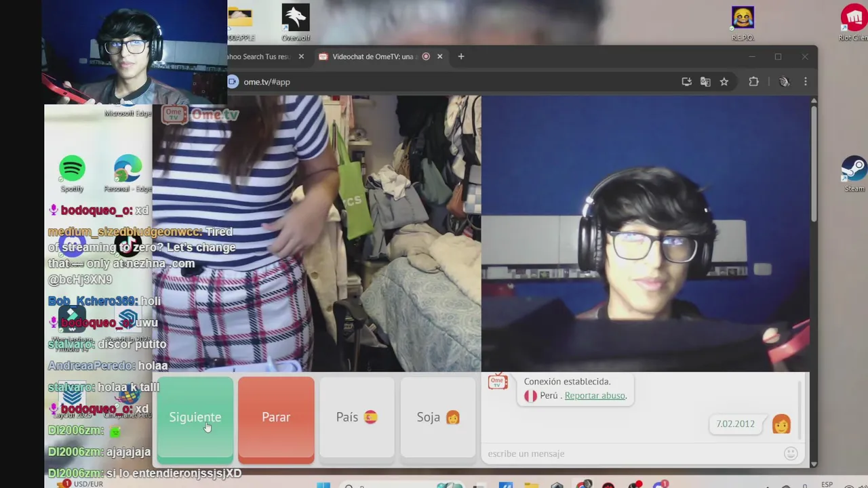Click the Overwolf desktop icon

pos(296,22)
